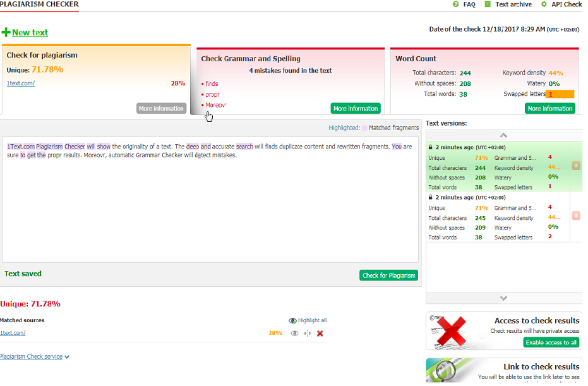
Task: Click the Text archive icon
Action: pos(487,4)
